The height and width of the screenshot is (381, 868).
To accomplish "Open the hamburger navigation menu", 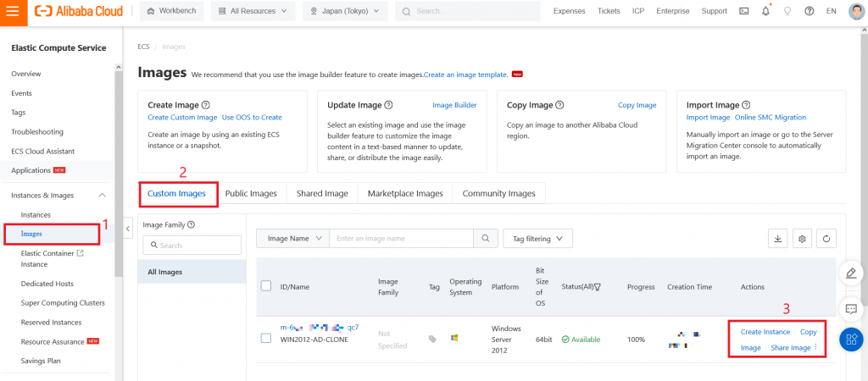I will (12, 11).
